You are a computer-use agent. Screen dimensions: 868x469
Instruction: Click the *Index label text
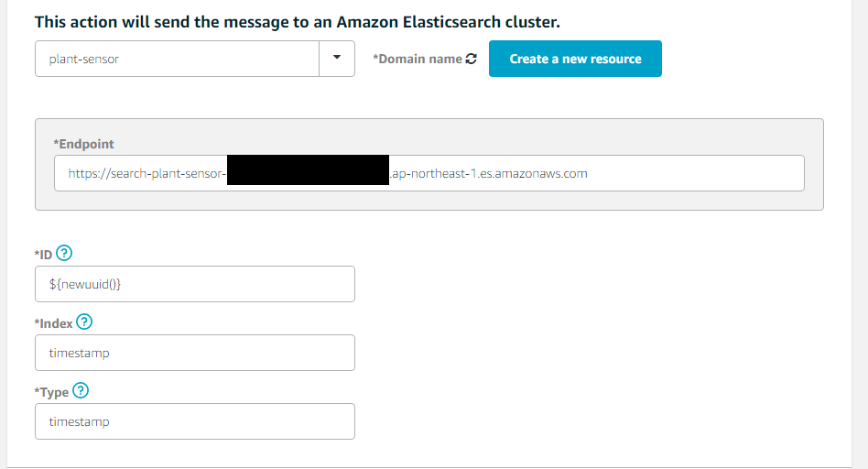click(54, 322)
